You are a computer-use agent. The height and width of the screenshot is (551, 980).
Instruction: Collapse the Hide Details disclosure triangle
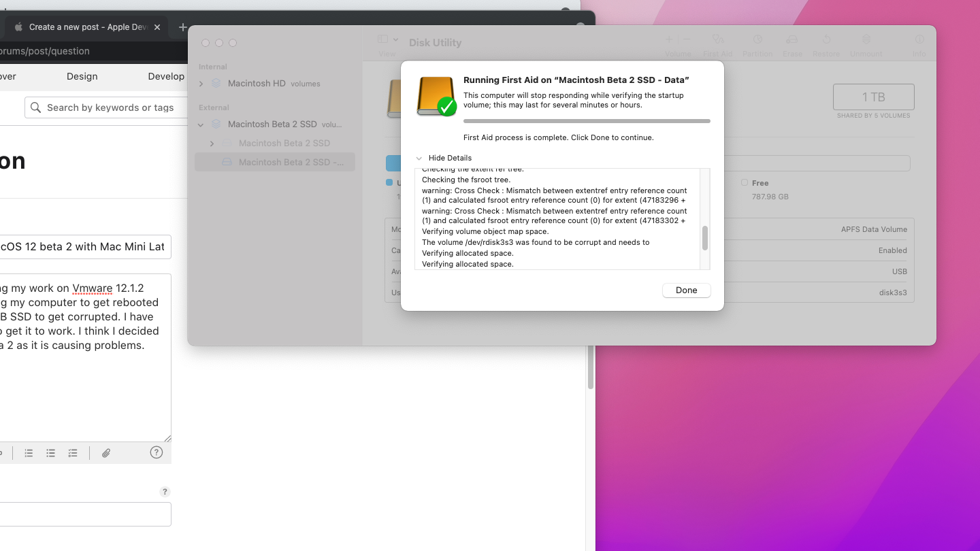419,158
